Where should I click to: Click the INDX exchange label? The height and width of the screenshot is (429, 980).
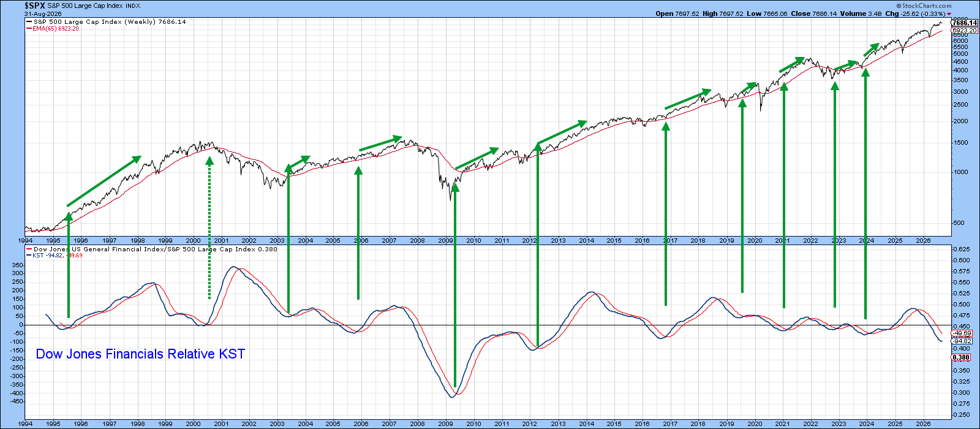coord(133,6)
